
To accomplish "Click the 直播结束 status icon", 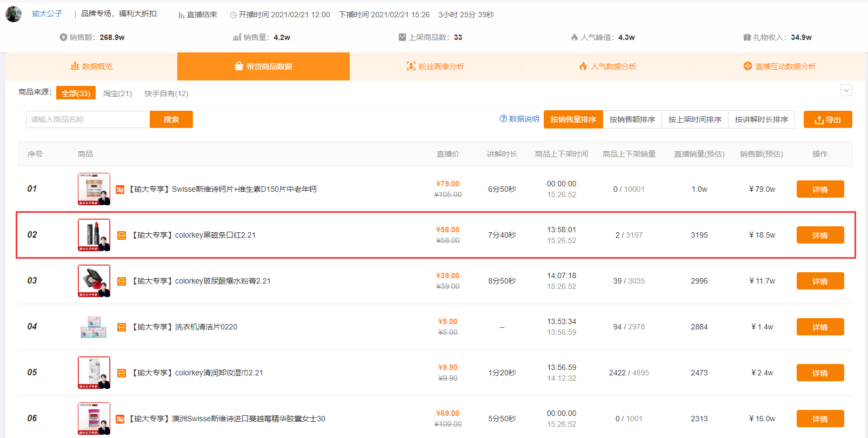I will (x=181, y=15).
